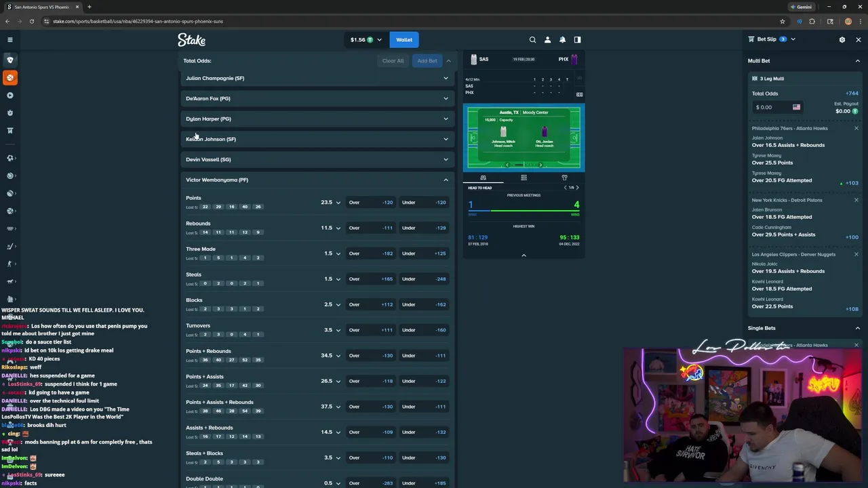Collapse the Single Bets section
Screen dimensions: 868x488
(857, 328)
